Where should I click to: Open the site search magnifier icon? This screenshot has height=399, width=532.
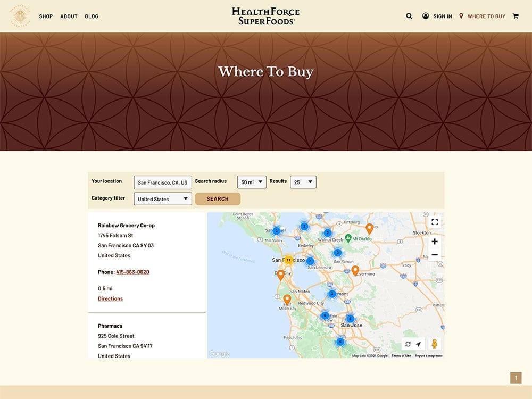pyautogui.click(x=409, y=16)
